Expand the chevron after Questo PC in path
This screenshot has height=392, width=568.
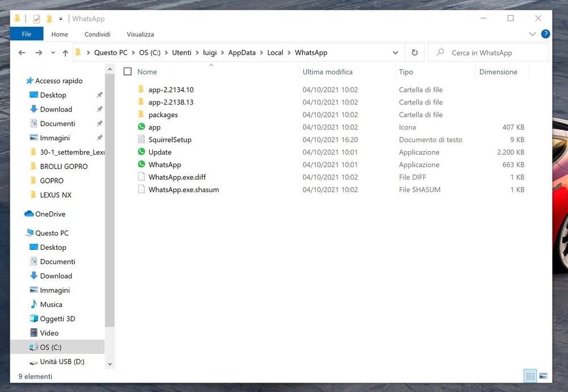coord(133,53)
